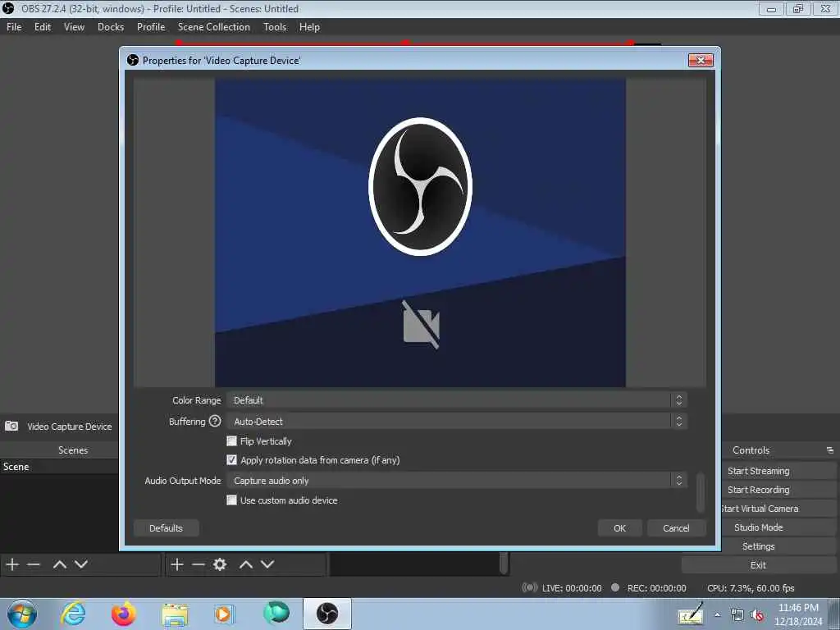840x630 pixels.
Task: Open the Color Range dropdown
Action: [x=457, y=400]
